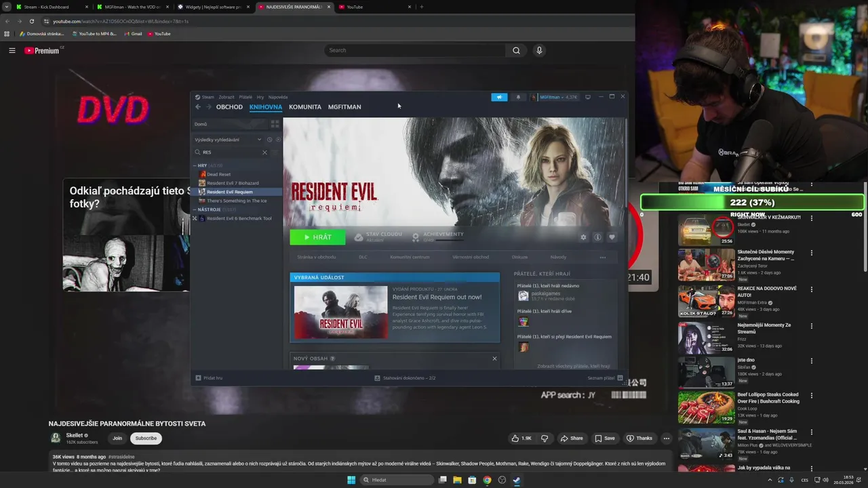Select Resident Evil 7 Biohazard in library
The image size is (868, 488).
click(233, 183)
